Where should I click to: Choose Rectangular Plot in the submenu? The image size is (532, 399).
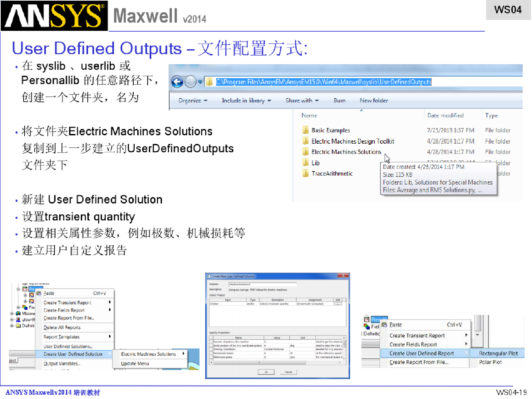point(498,353)
